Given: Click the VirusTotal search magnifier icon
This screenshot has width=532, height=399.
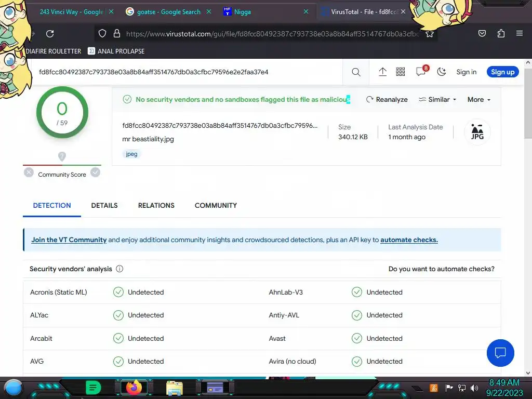Looking at the screenshot, I should coord(356,72).
